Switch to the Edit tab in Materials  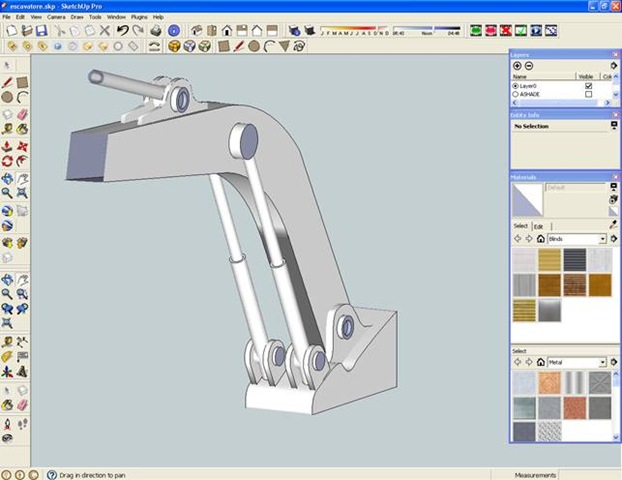[537, 226]
